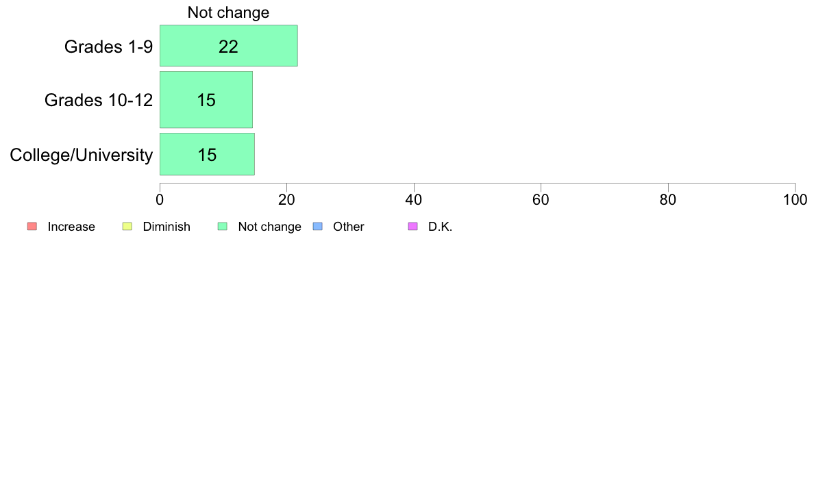Click the green Not change legend swatch

point(223,226)
